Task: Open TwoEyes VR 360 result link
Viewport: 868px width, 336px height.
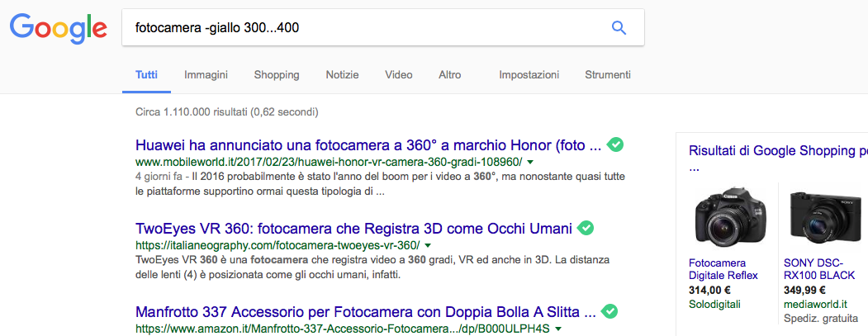Action: pos(353,228)
